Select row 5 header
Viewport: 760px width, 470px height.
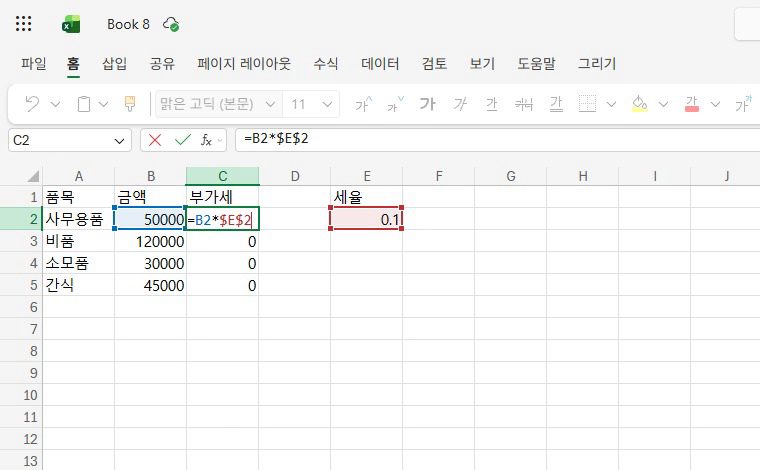point(21,285)
